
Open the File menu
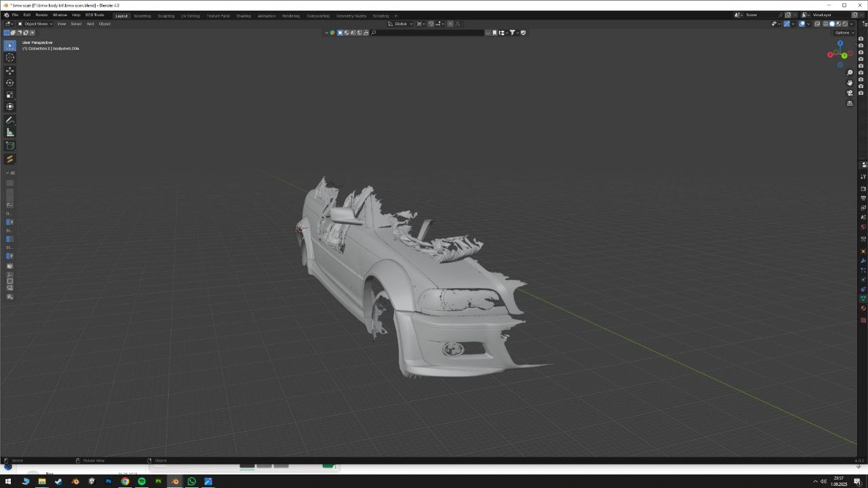pos(15,15)
